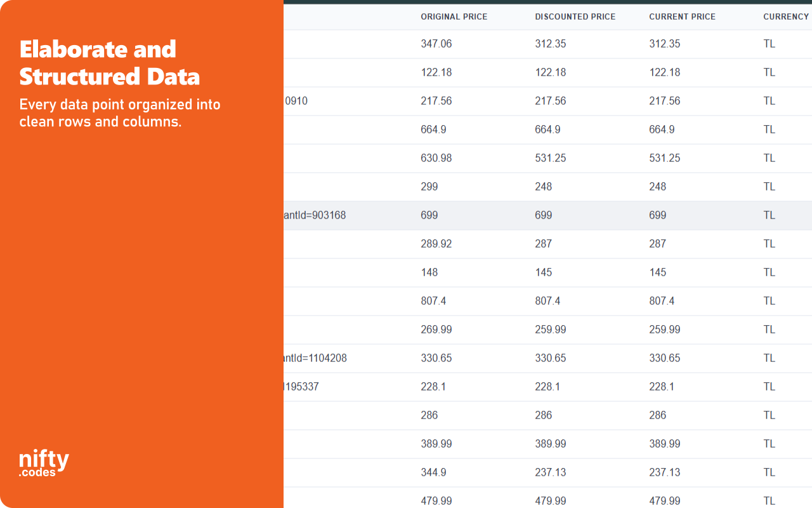
Task: Sort by the Original Price column header
Action: pyautogui.click(x=454, y=17)
